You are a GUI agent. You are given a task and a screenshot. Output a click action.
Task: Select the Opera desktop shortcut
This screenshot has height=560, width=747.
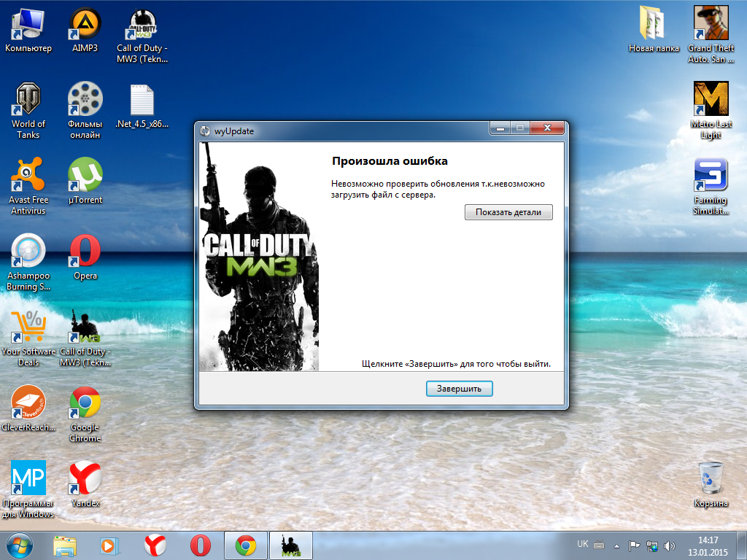[85, 257]
